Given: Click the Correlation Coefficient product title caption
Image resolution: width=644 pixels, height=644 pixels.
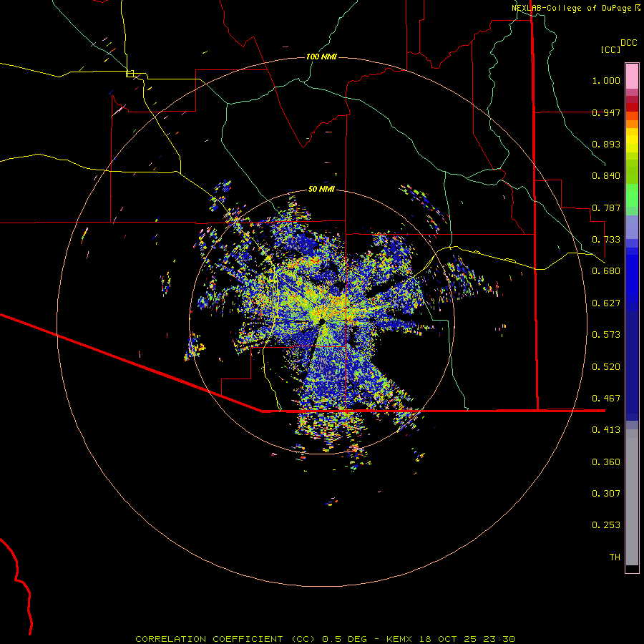Looking at the screenshot, I should (325, 639).
